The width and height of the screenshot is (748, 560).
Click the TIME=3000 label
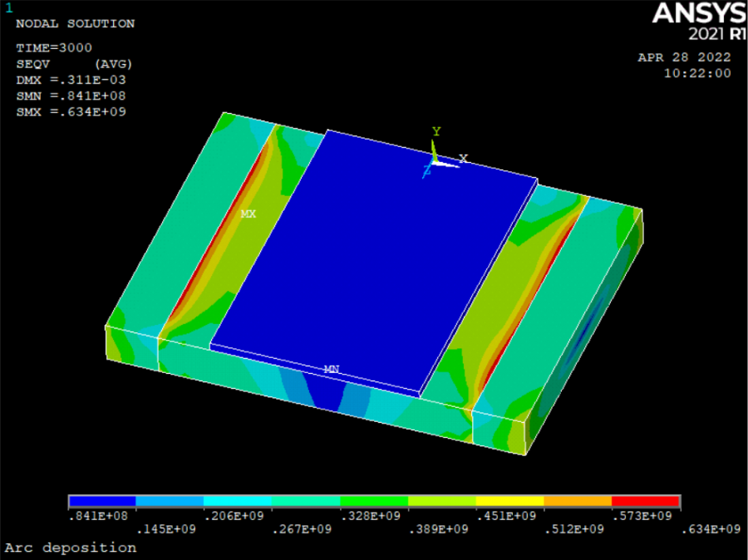54,48
